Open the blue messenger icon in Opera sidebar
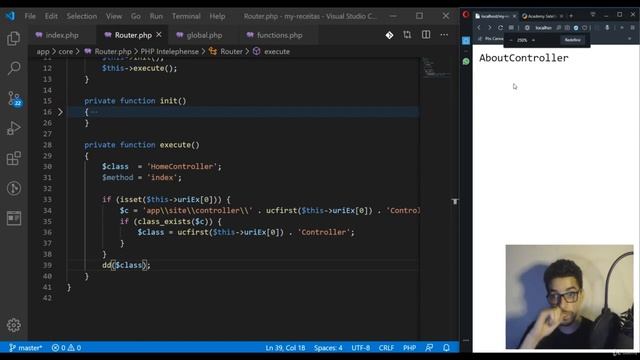The image size is (640, 360). coord(466,40)
